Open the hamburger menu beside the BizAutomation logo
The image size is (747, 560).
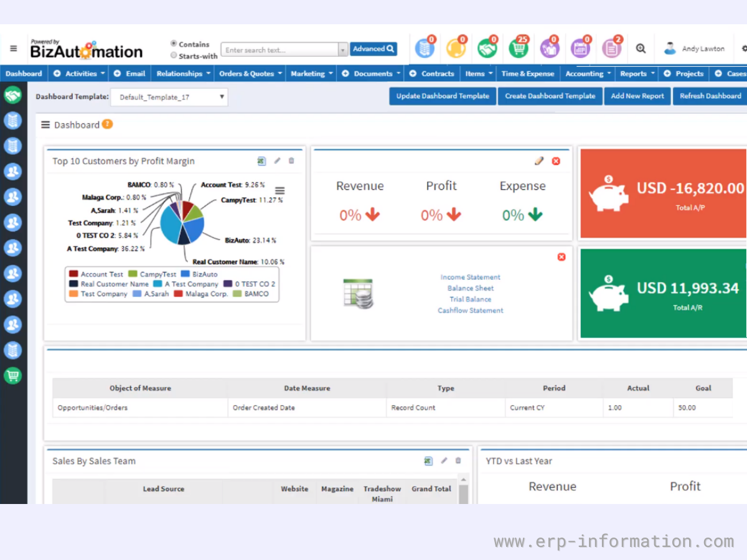13,49
